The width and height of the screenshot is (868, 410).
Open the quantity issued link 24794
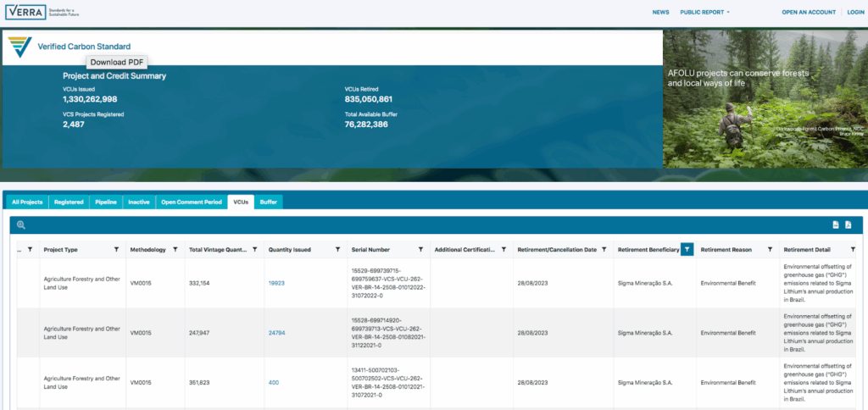276,333
